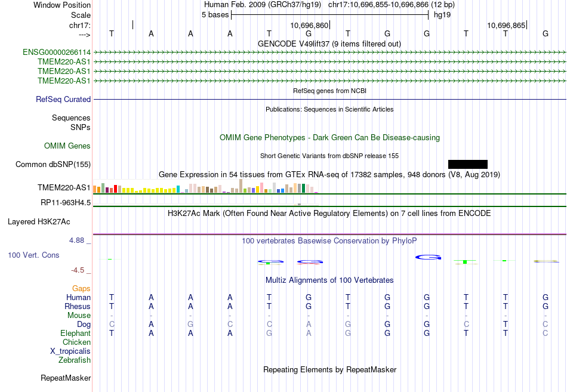The image size is (567, 392).
Task: Click the SNPs track label
Action: [81, 127]
